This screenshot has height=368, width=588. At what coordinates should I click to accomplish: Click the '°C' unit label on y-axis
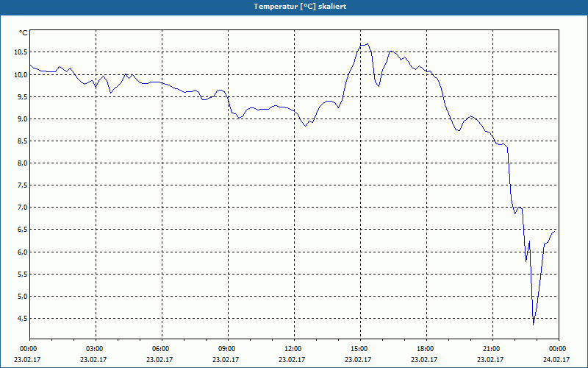tap(23, 33)
